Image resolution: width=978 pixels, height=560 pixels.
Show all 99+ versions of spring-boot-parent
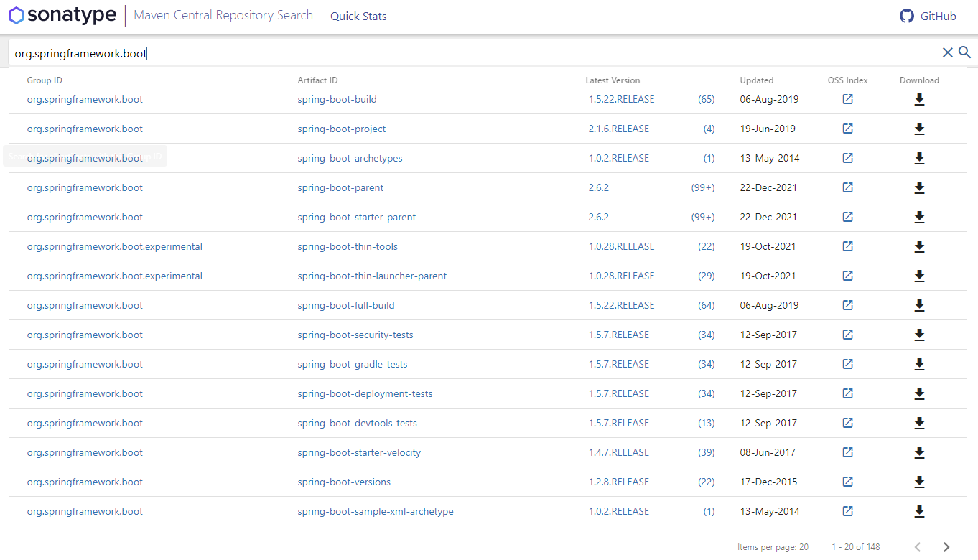pos(703,187)
